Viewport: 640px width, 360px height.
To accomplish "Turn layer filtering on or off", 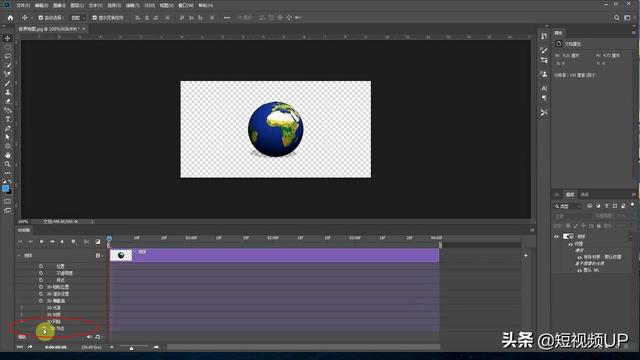I will [x=632, y=204].
